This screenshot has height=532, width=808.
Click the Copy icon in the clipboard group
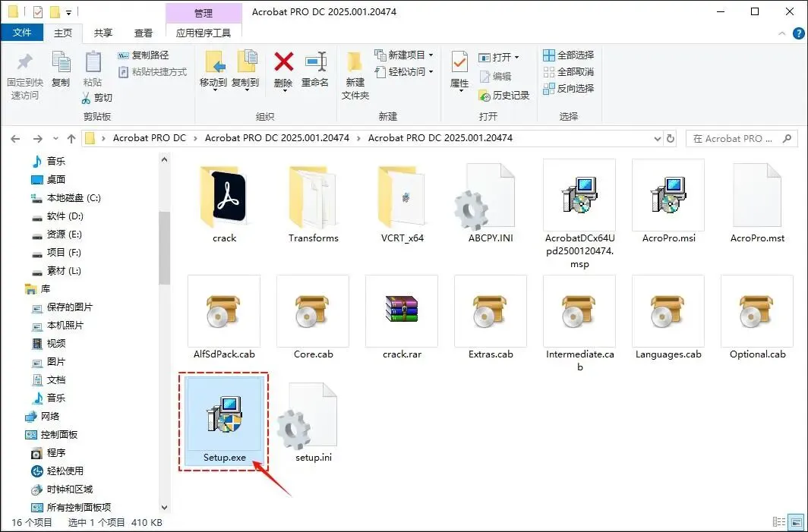61,63
